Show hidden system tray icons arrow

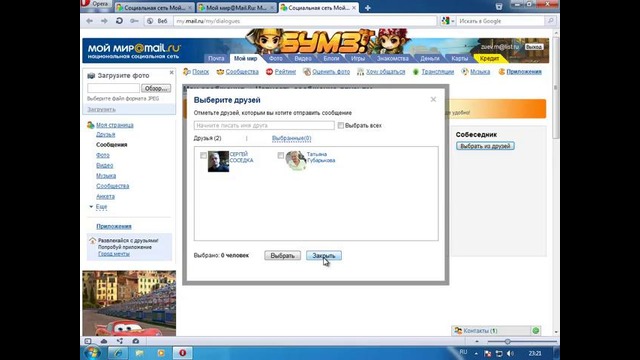[476, 353]
